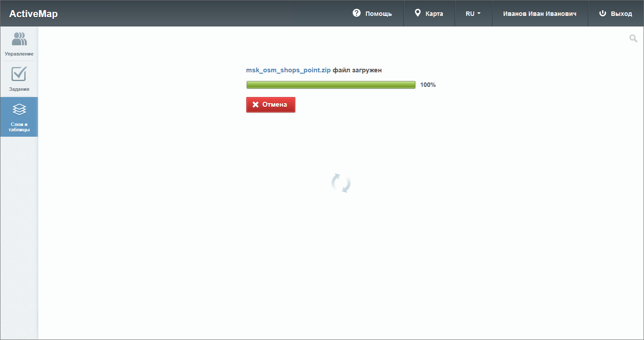
Task: Click the Слои и таблицы layers icon
Action: (19, 109)
